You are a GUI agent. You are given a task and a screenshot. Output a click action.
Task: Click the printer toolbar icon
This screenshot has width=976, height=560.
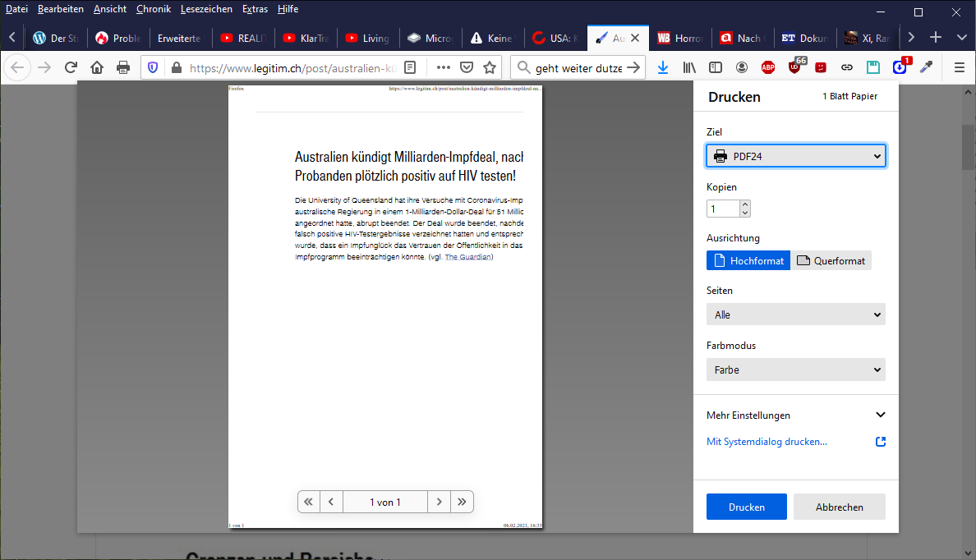pos(123,68)
